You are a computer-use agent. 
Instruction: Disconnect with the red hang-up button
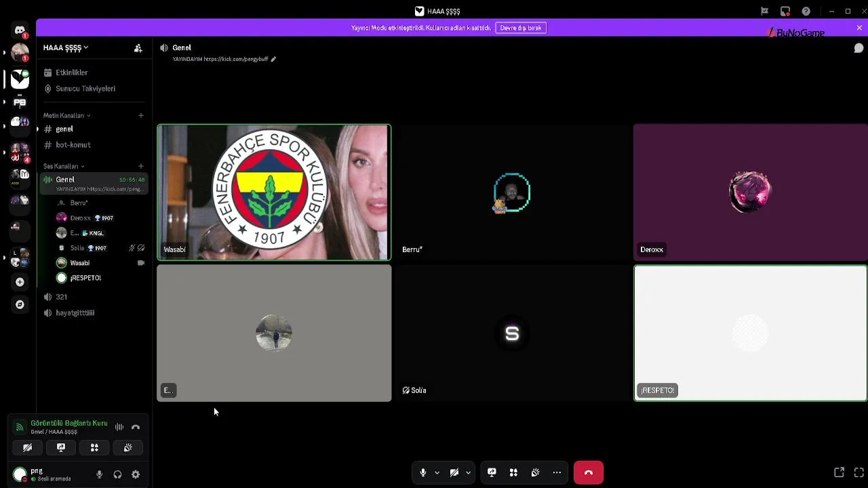coord(589,472)
